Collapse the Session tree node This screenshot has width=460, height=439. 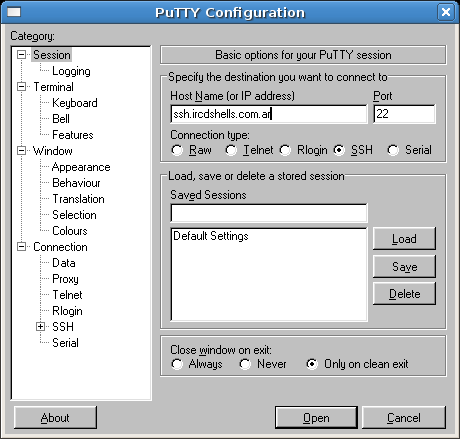pyautogui.click(x=21, y=55)
